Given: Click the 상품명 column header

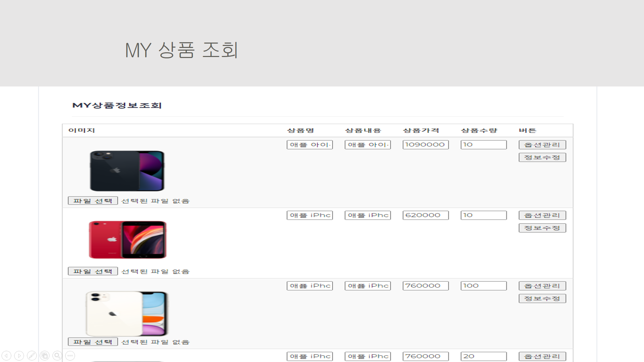Looking at the screenshot, I should coord(301,130).
